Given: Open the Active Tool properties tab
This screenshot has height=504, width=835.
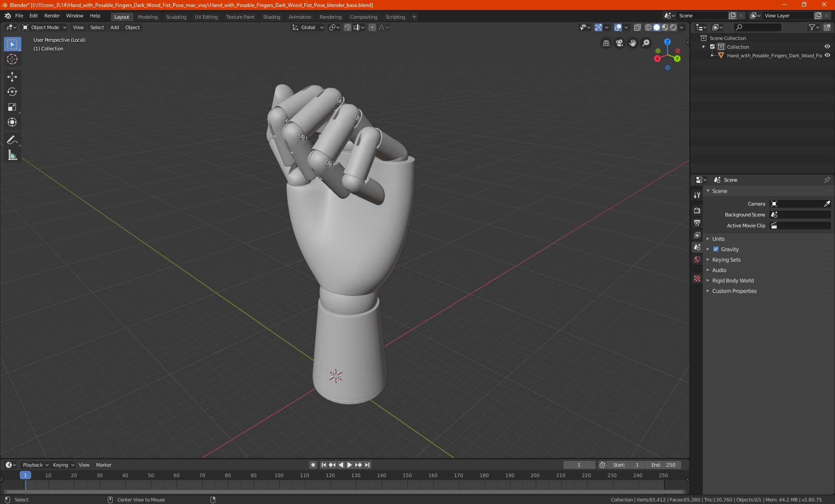Looking at the screenshot, I should click(x=697, y=195).
